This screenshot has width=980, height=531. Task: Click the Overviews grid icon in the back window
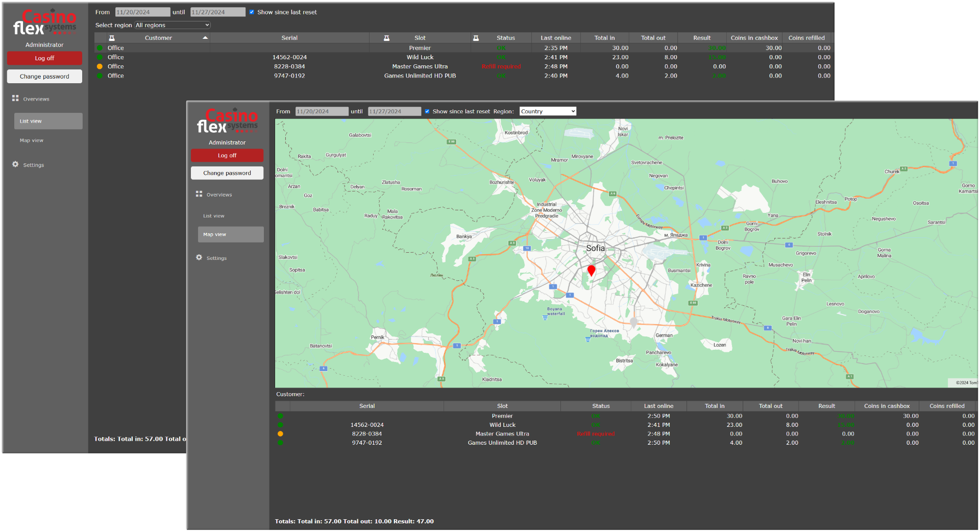[15, 98]
